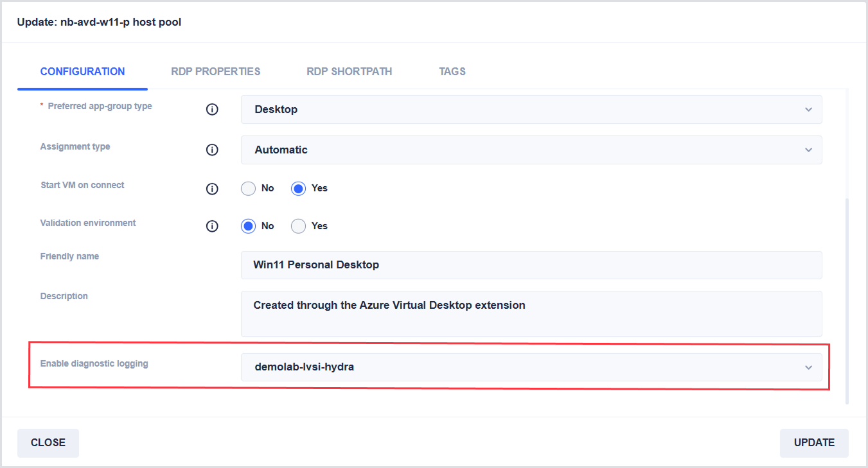Click the 'Start VM on connect' label
The width and height of the screenshot is (868, 468).
coord(83,185)
